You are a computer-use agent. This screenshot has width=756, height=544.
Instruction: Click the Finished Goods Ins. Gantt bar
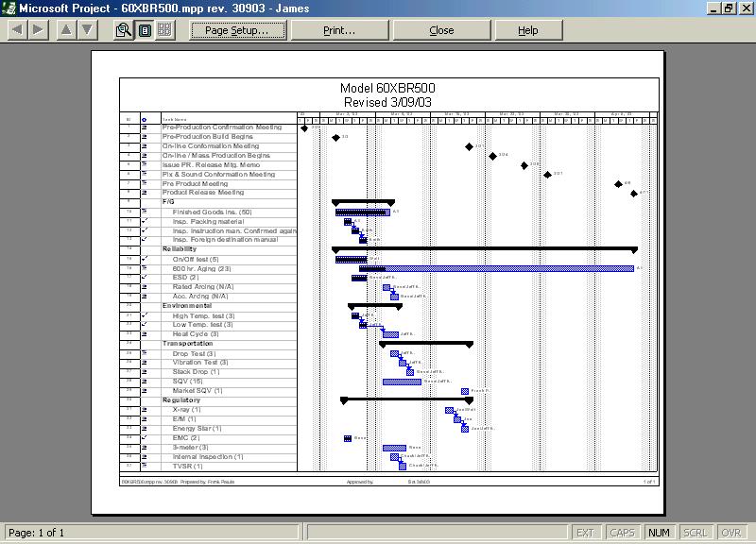point(363,212)
